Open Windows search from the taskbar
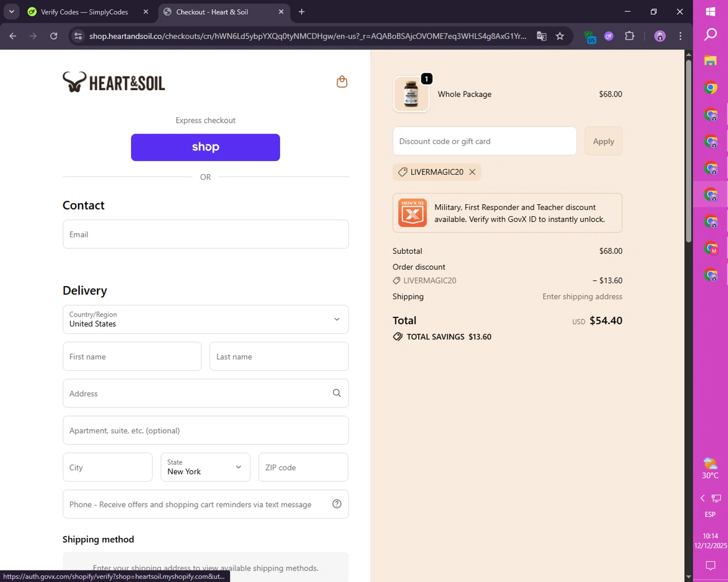The width and height of the screenshot is (728, 582). pyautogui.click(x=711, y=34)
